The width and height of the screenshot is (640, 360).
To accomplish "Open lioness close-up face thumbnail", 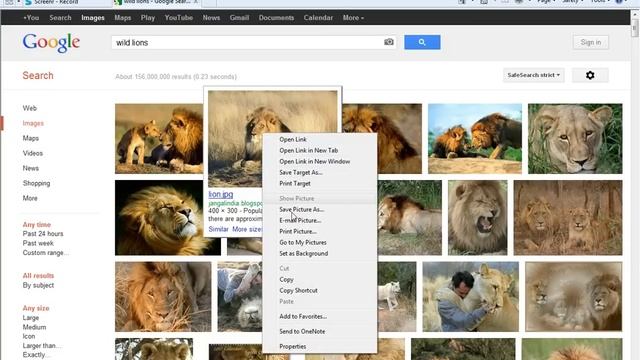I will (x=575, y=139).
